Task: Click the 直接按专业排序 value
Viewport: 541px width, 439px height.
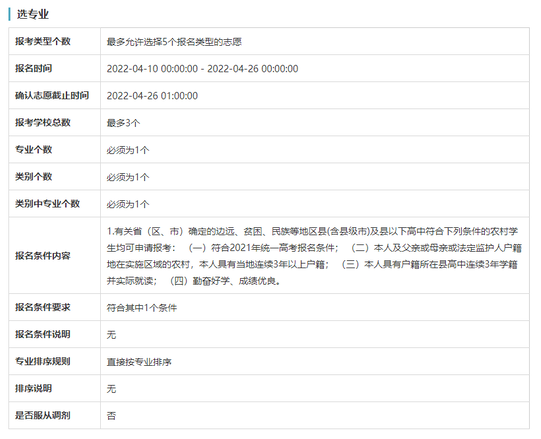Action: [139, 362]
